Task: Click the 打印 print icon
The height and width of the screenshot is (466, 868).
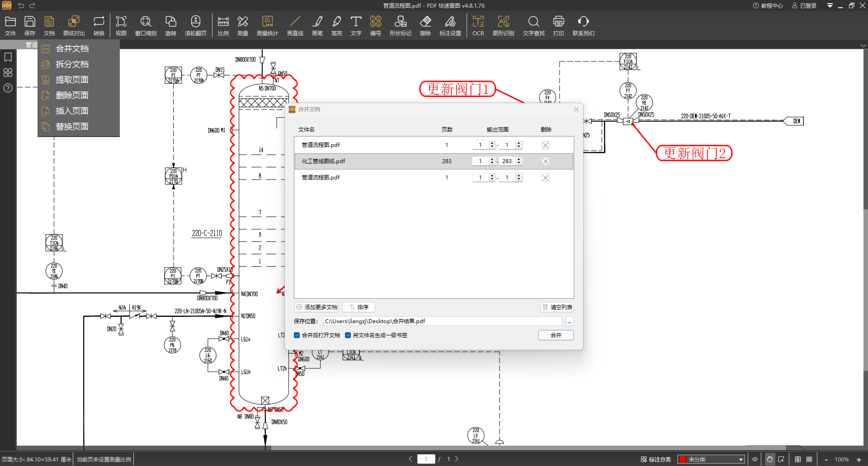Action: pyautogui.click(x=558, y=26)
